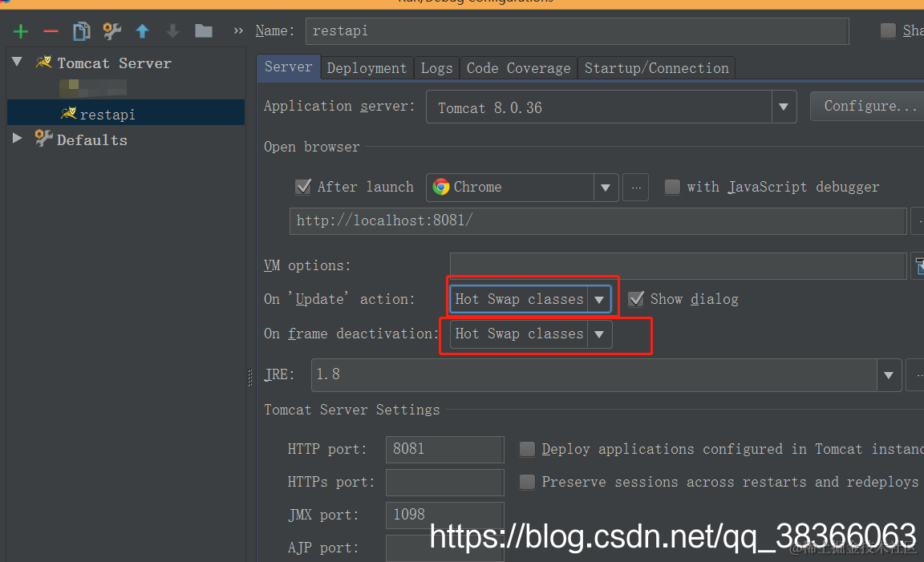Enable Deploy applications configured in Tomcat
The image size is (924, 562).
coord(527,449)
